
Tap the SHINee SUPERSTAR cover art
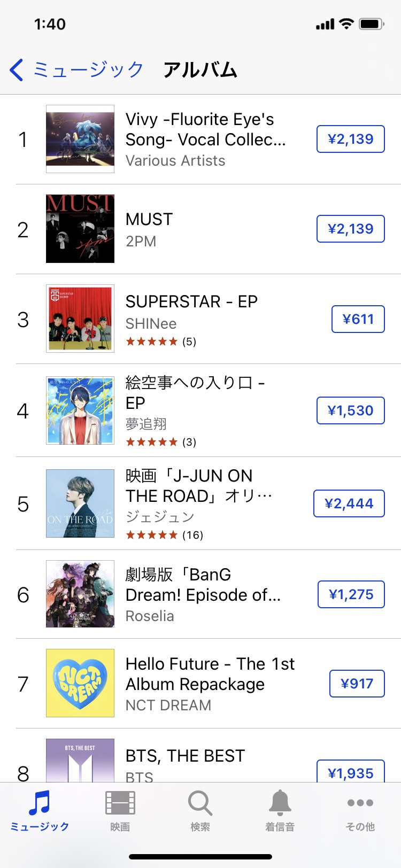click(x=80, y=319)
